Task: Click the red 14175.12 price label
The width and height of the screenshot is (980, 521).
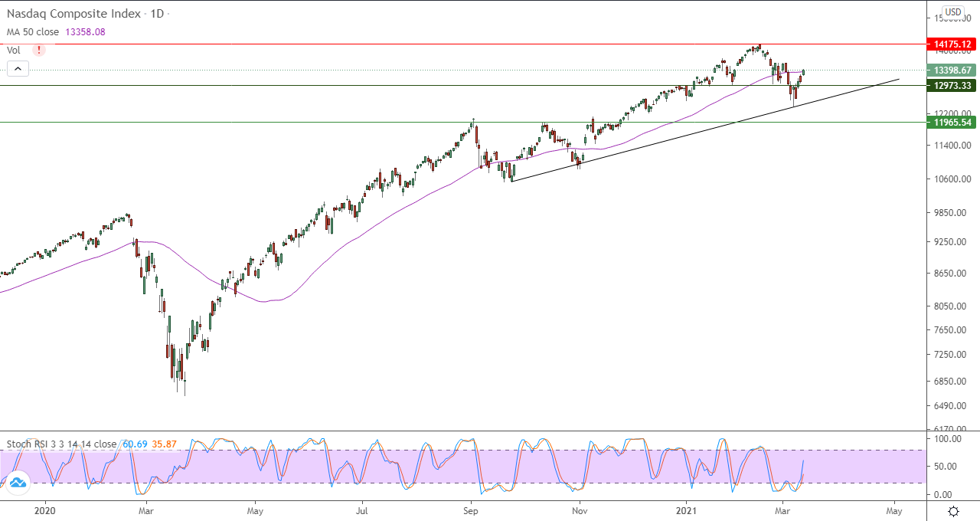Action: 950,44
